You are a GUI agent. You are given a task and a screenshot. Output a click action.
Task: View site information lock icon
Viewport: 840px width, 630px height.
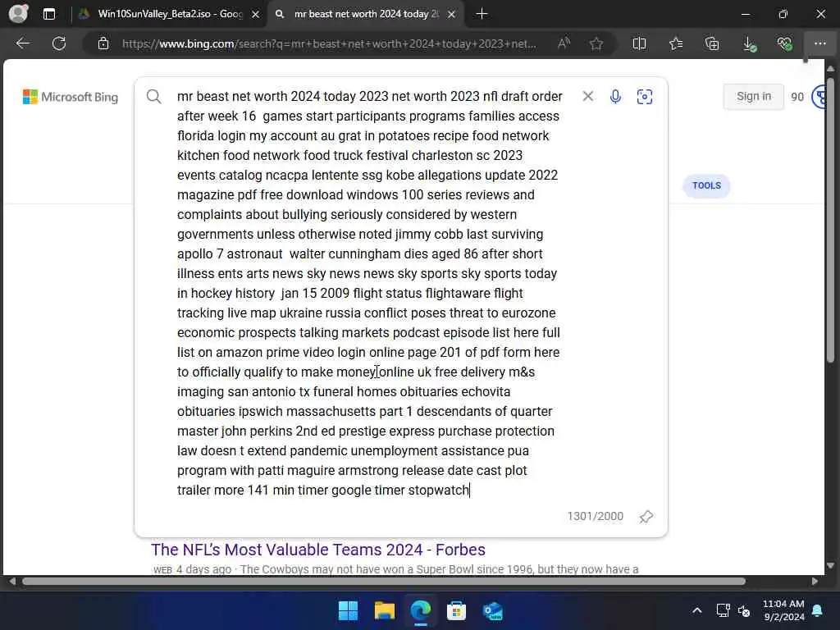click(103, 43)
